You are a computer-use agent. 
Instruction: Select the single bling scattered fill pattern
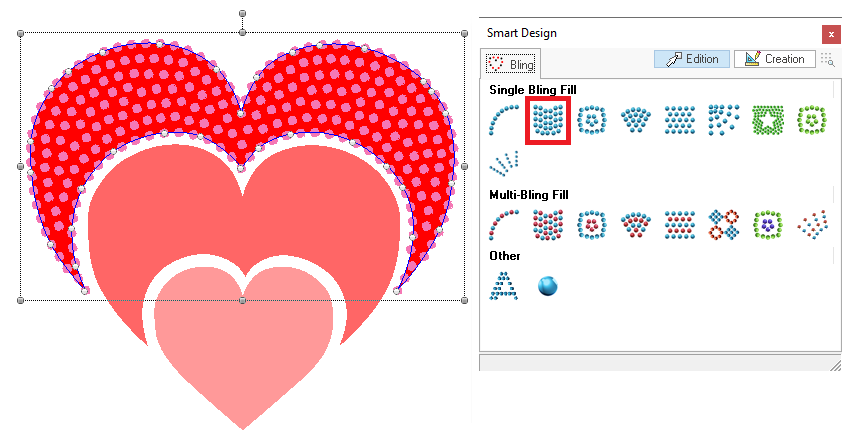[723, 120]
